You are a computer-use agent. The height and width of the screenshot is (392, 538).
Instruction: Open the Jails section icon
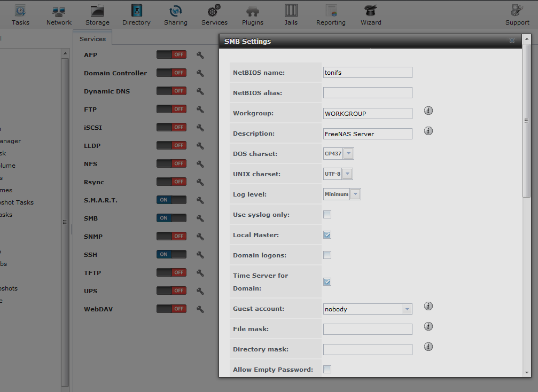291,14
